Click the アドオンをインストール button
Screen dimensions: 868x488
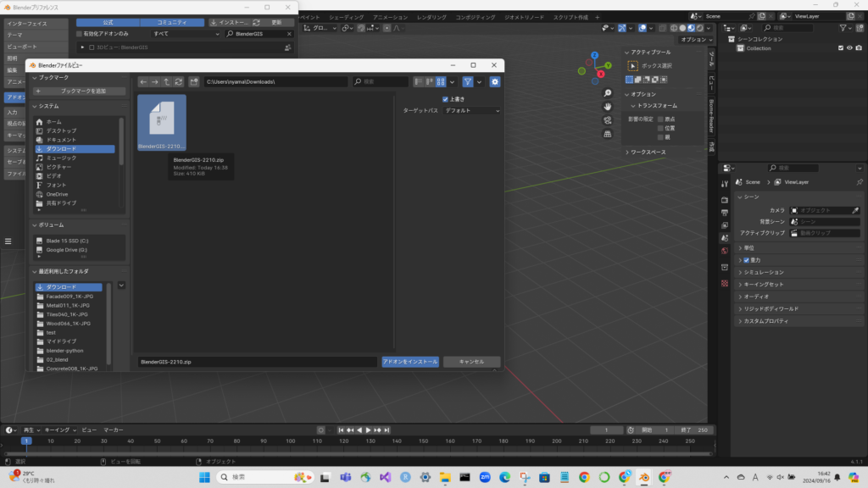click(410, 362)
